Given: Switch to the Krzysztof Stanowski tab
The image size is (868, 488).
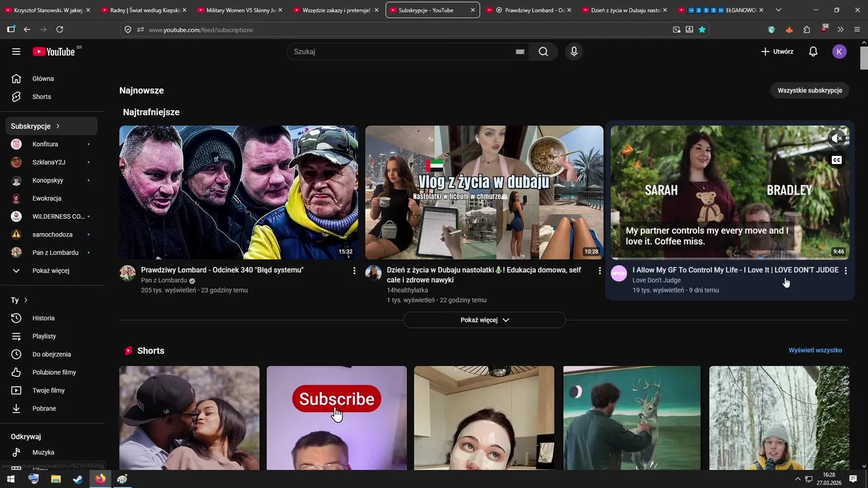Looking at the screenshot, I should coord(46,10).
